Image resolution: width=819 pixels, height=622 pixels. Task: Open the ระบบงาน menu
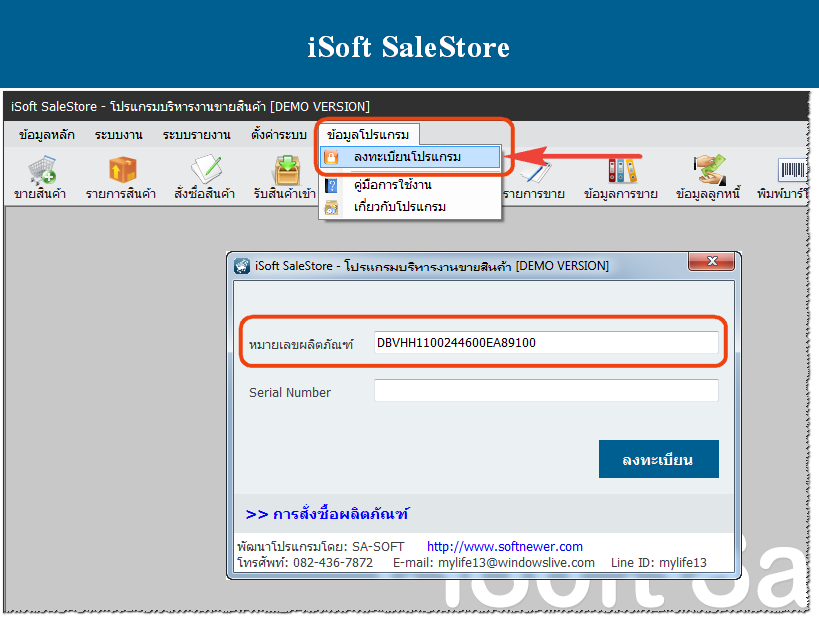coord(119,135)
